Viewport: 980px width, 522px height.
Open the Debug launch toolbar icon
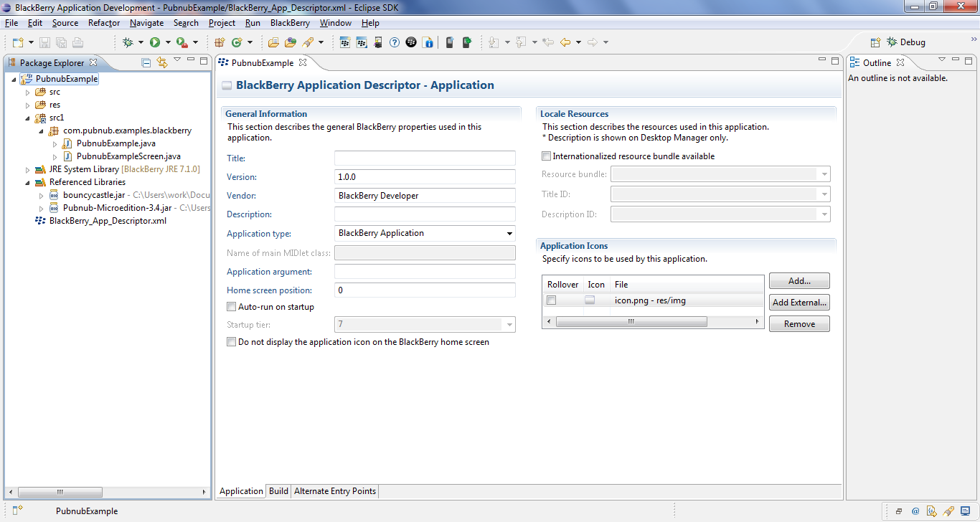[x=127, y=42]
